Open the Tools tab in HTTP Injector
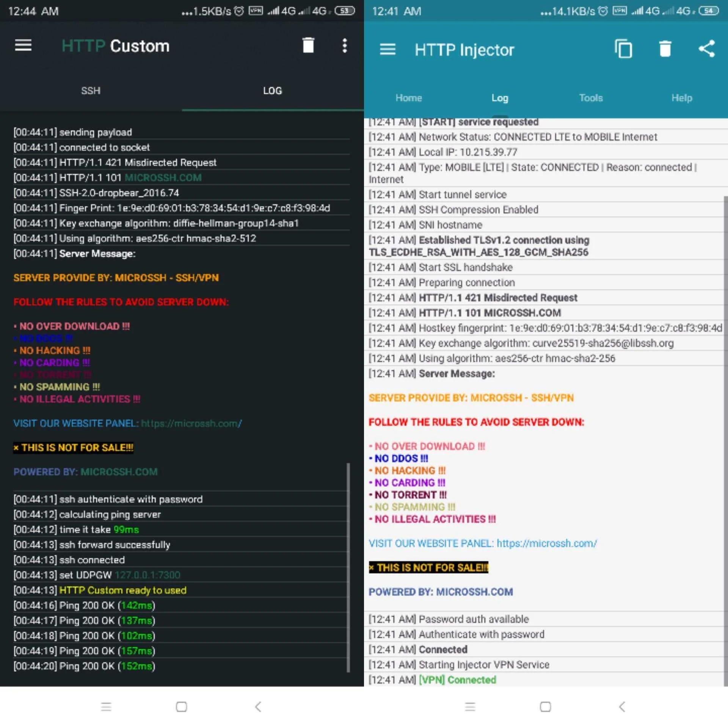Image resolution: width=728 pixels, height=728 pixels. click(x=591, y=98)
